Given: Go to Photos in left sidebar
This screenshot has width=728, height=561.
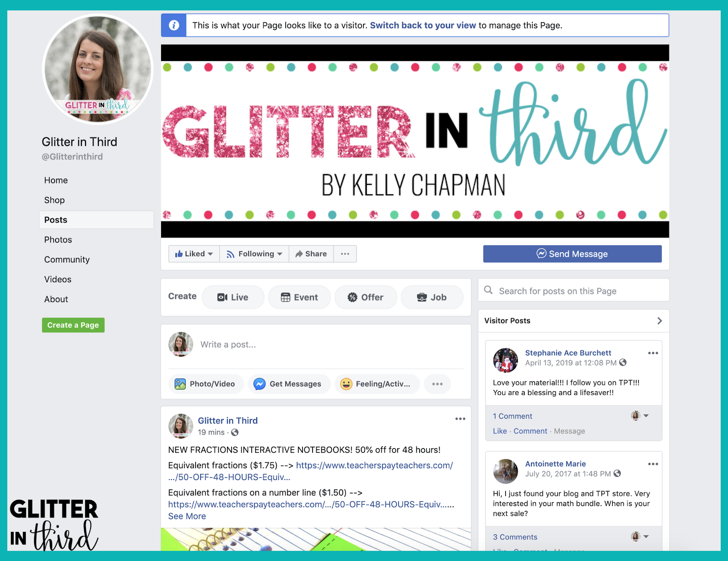Looking at the screenshot, I should [58, 240].
